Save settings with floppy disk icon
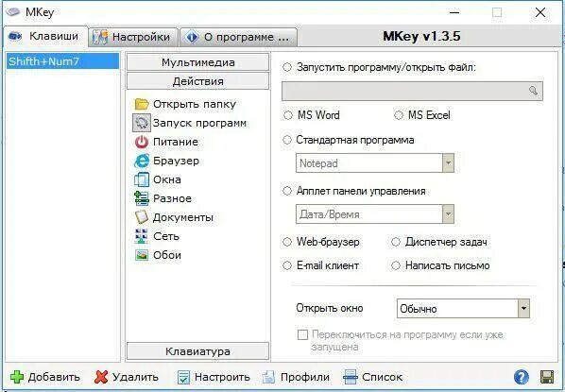The height and width of the screenshot is (392, 565). click(x=547, y=377)
